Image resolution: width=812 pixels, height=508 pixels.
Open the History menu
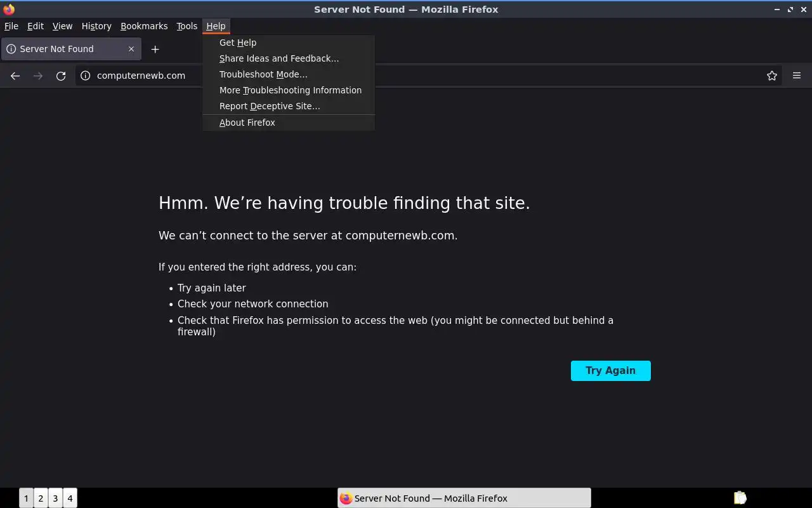coord(96,26)
